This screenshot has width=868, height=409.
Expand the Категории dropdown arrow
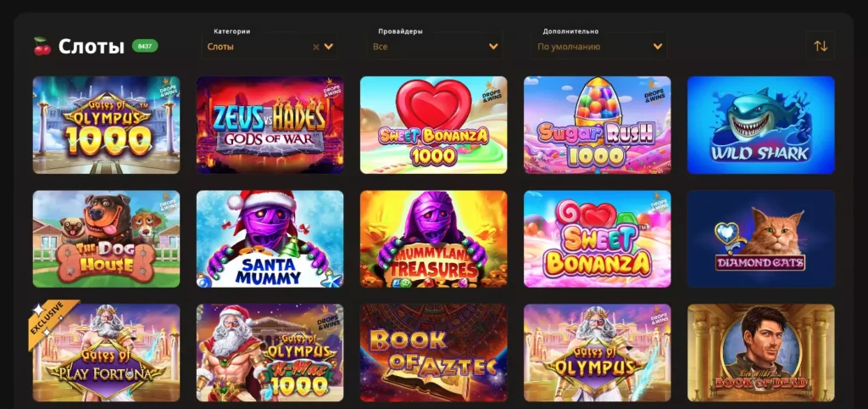pyautogui.click(x=329, y=47)
